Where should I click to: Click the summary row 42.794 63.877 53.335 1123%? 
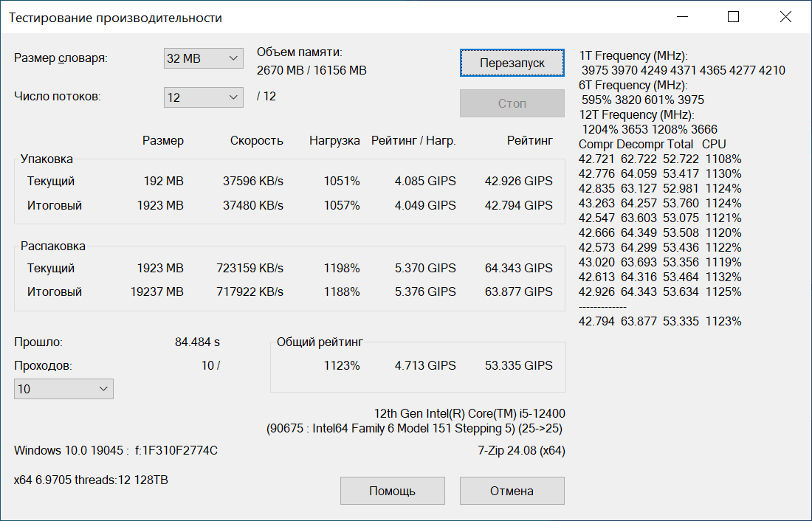pos(660,322)
